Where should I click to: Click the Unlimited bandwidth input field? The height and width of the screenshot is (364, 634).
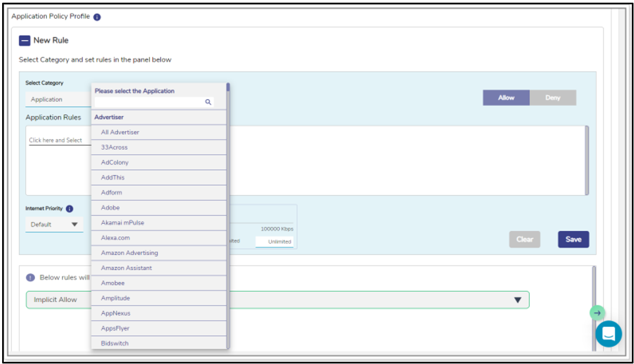pos(275,242)
